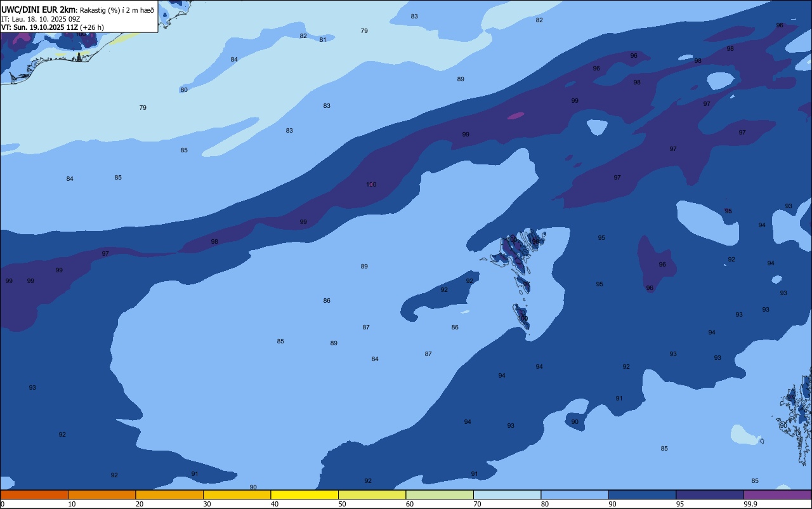
Task: Select the light blue 80–90 legend swatch
Action: pyautogui.click(x=575, y=494)
